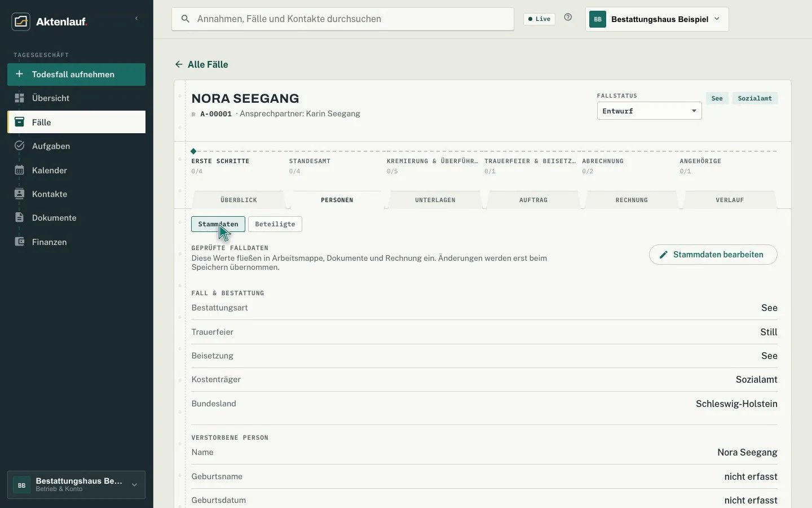
Task: Toggle the Live status indicator
Action: (x=539, y=19)
